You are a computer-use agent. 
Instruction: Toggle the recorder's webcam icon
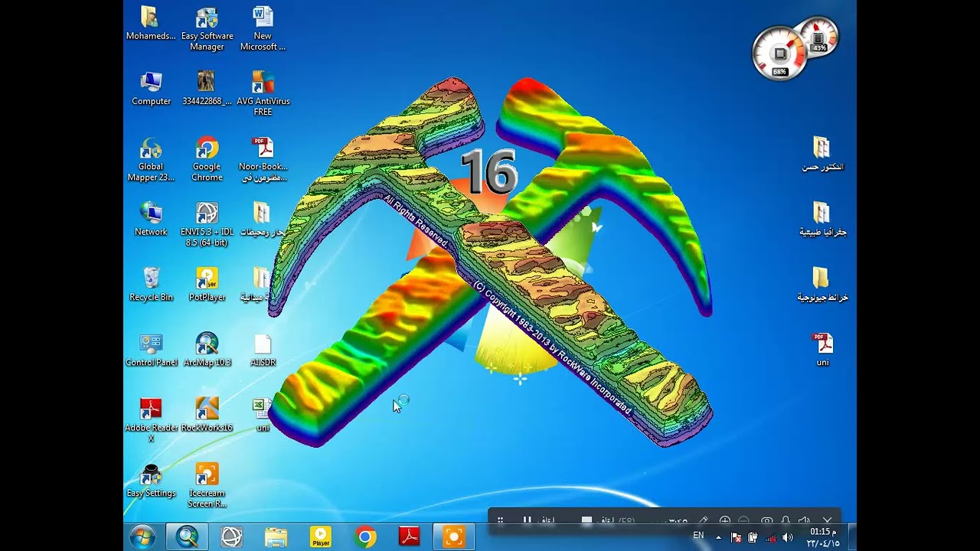coord(766,520)
